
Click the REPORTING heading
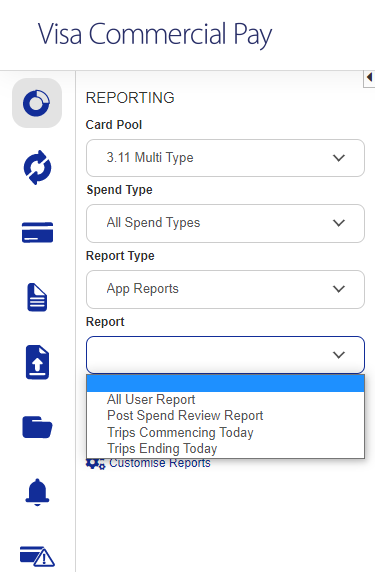[130, 98]
